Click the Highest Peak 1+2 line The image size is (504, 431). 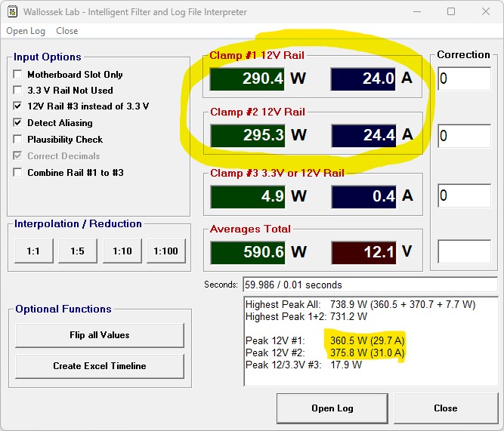tap(306, 317)
